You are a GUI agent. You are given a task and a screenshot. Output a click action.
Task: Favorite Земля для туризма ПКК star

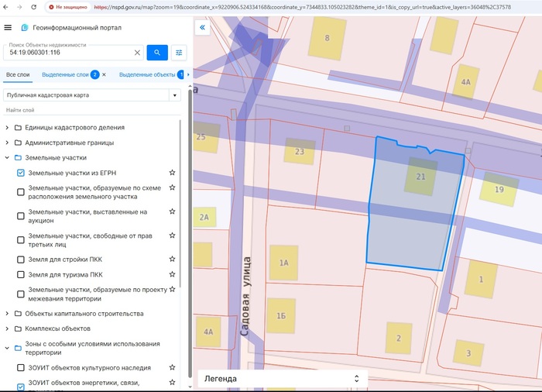[x=172, y=274]
